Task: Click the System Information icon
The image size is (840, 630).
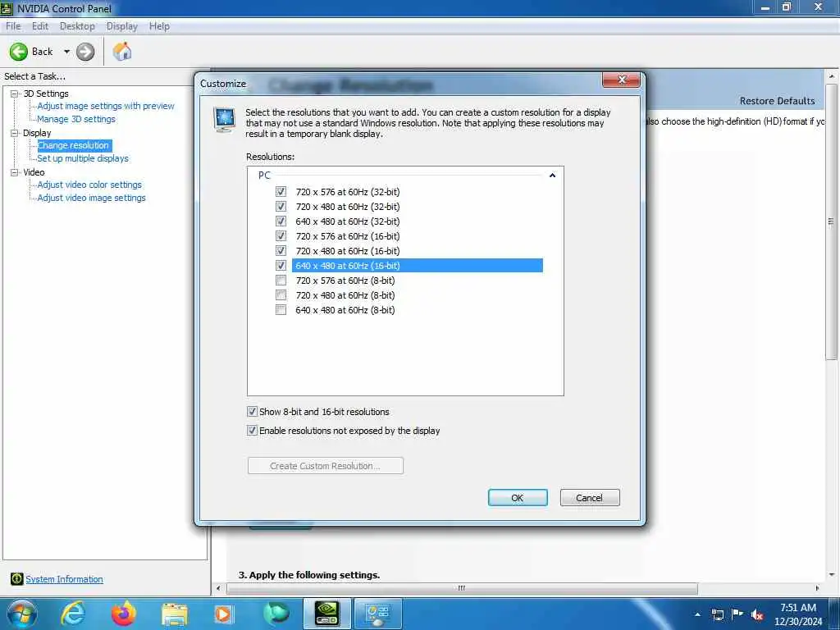Action: tap(16, 578)
